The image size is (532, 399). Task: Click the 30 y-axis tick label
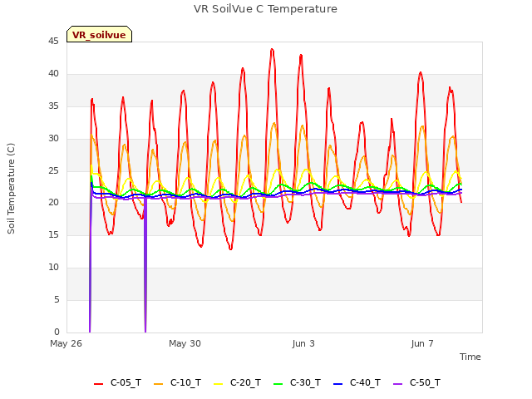[x=53, y=139]
